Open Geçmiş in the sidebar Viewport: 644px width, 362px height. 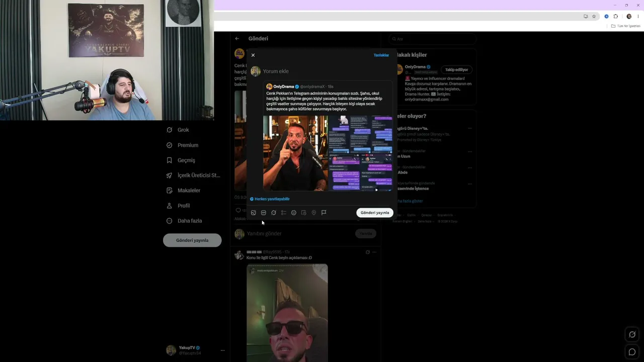pyautogui.click(x=181, y=160)
